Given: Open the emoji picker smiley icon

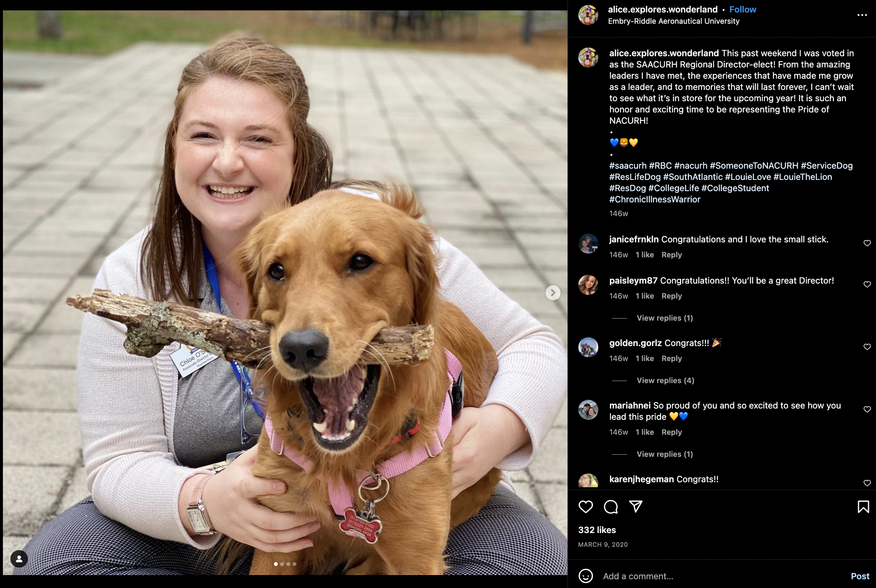Looking at the screenshot, I should tap(585, 576).
